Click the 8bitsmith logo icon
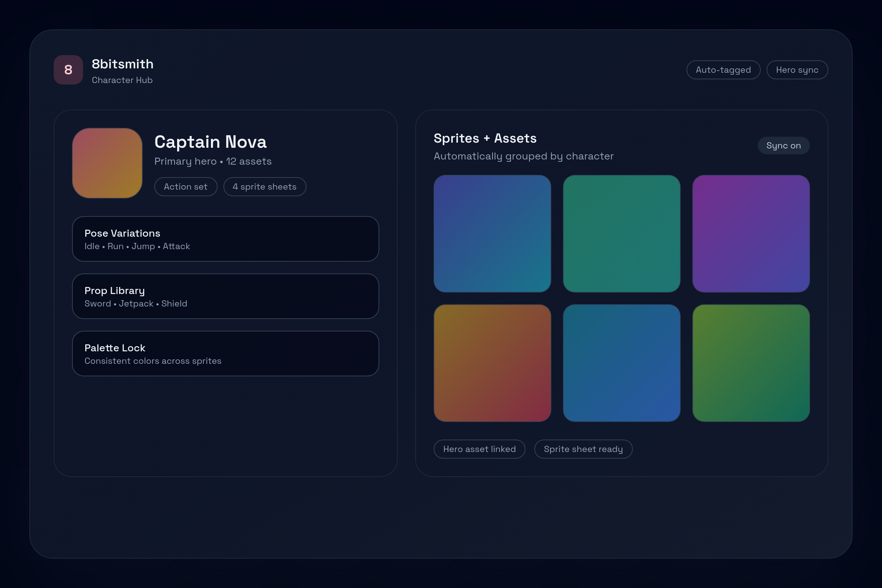 [68, 69]
